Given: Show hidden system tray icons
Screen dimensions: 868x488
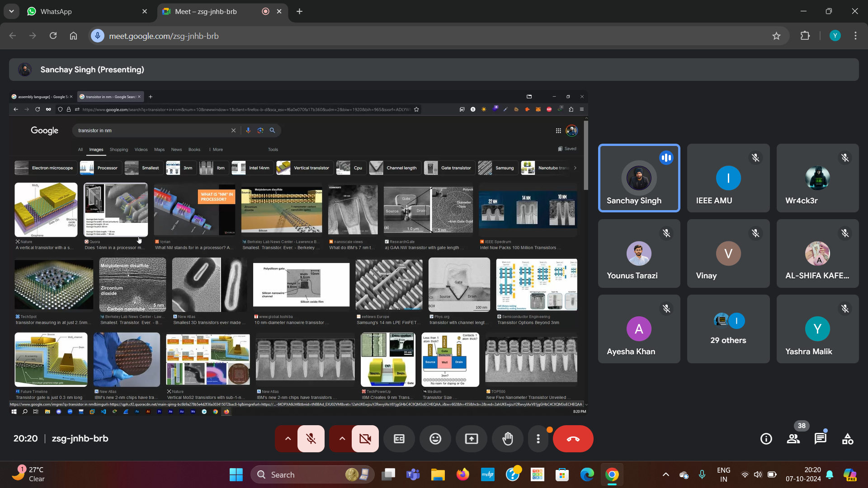Looking at the screenshot, I should 665,474.
